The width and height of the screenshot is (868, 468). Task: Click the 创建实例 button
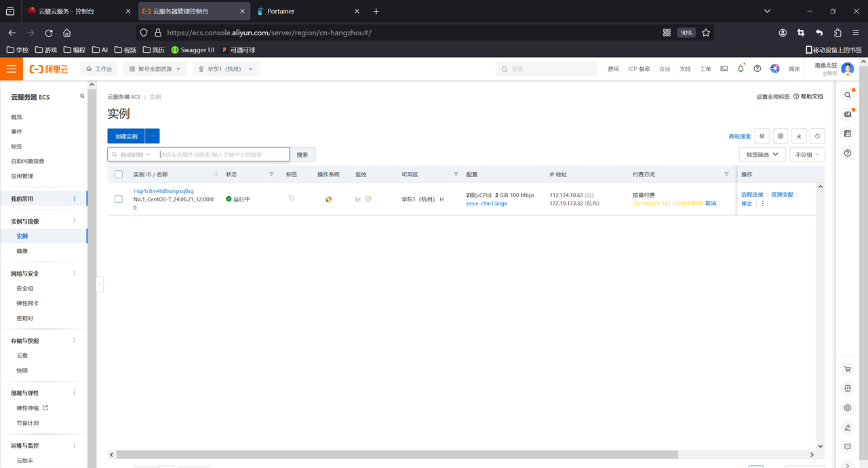(126, 136)
